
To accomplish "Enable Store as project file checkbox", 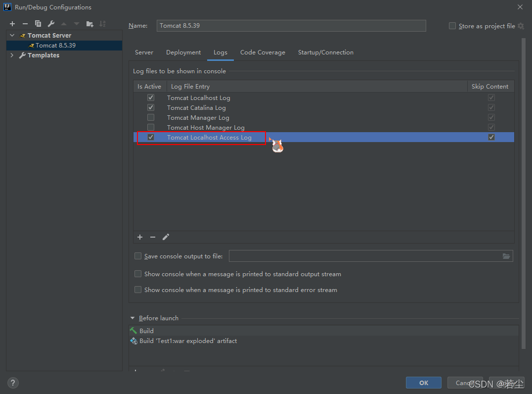I will point(452,26).
